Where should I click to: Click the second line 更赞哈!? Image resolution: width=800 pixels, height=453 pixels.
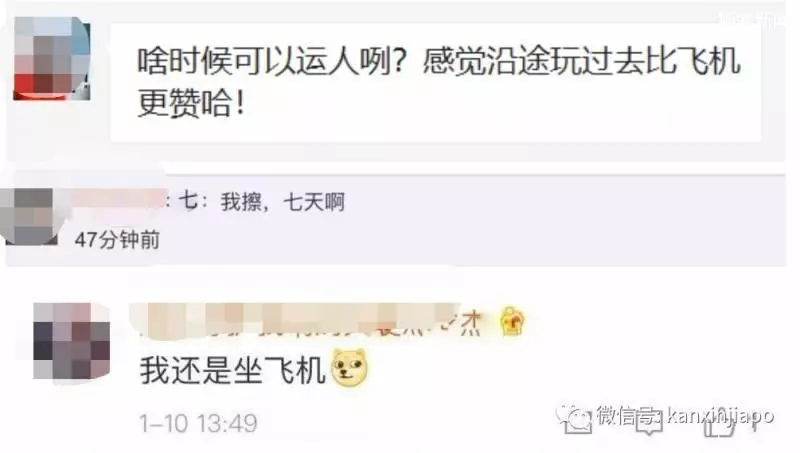[x=192, y=103]
